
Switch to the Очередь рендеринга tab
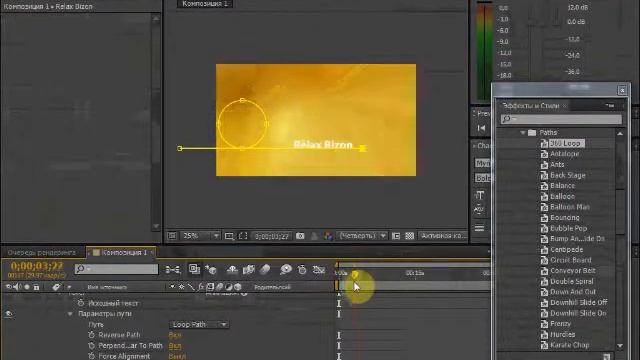click(x=42, y=253)
